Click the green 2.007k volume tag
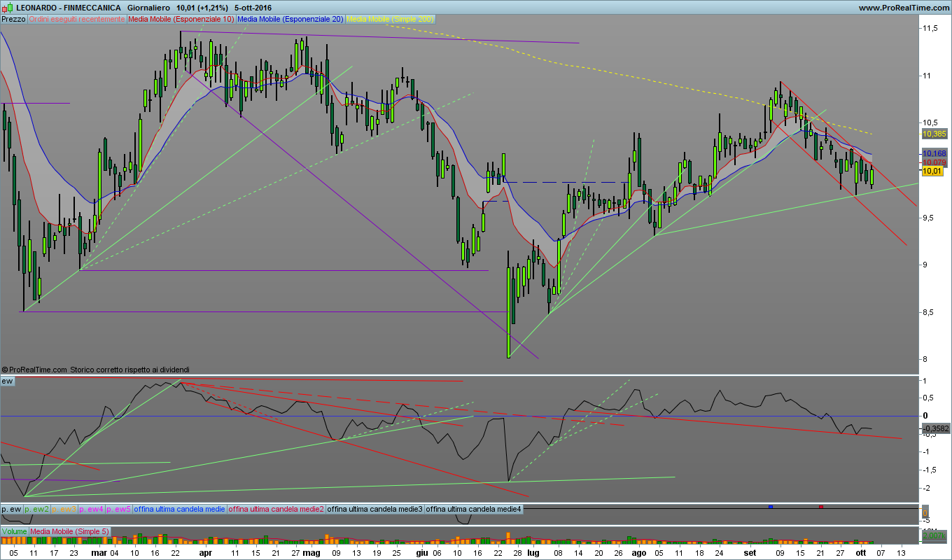 [934, 535]
